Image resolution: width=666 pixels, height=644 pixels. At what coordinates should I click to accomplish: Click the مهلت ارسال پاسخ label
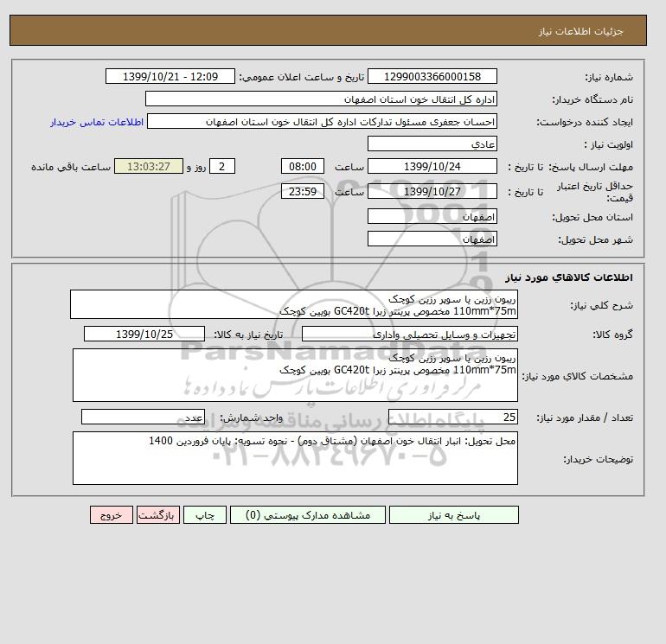(591, 167)
